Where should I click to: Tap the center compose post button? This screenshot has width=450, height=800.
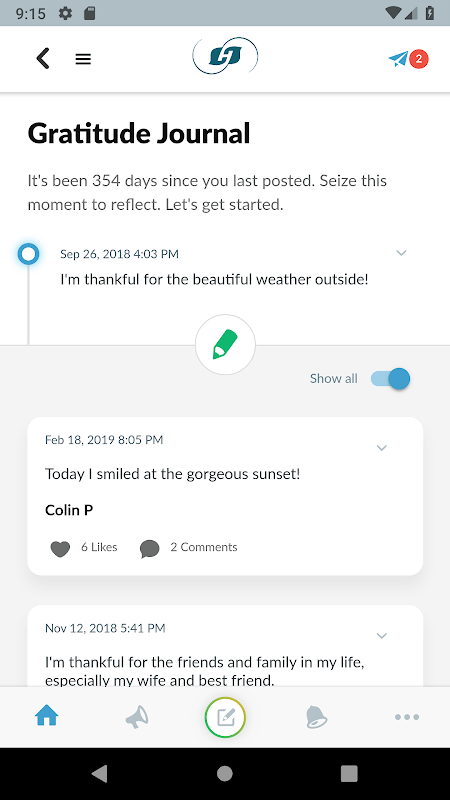[x=225, y=717]
